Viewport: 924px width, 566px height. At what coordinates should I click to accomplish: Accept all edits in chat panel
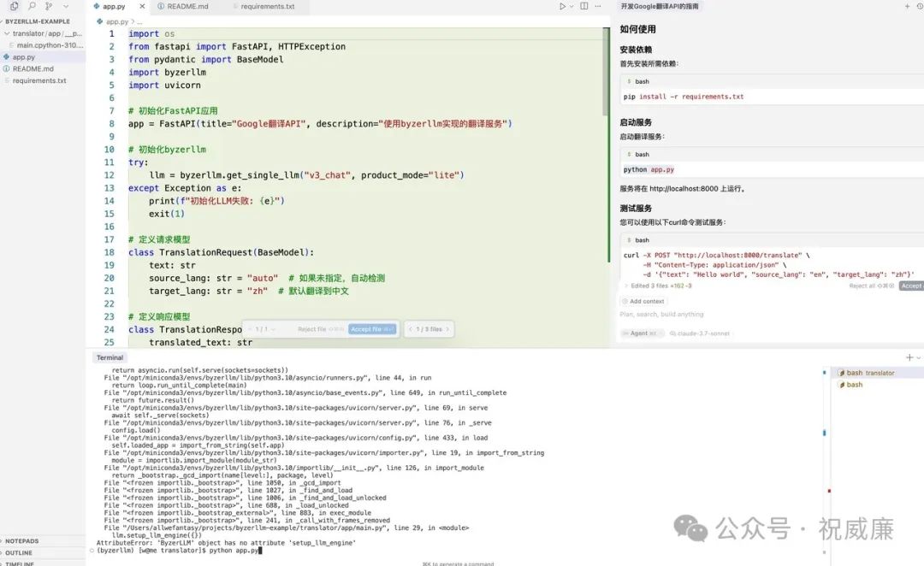tap(912, 286)
